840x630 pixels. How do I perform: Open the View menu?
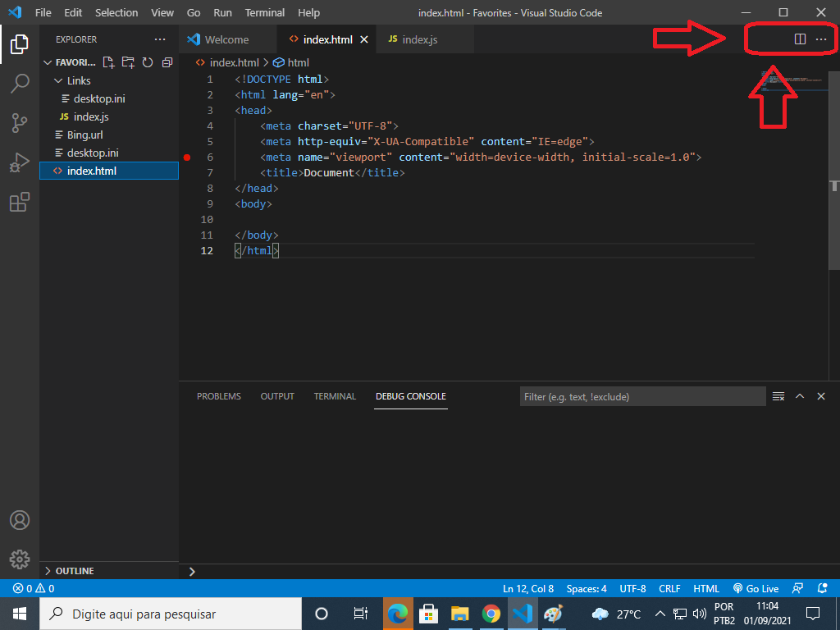click(x=162, y=12)
